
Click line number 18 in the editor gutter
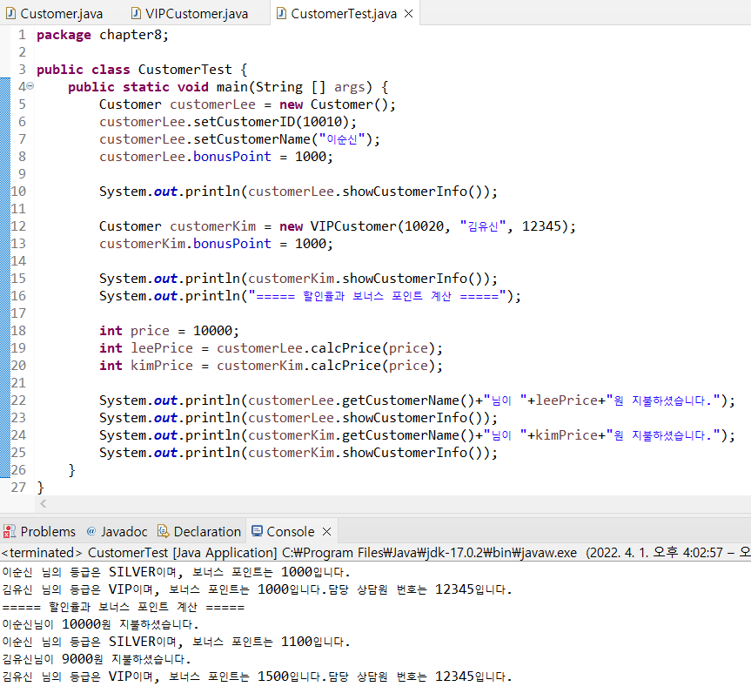coord(18,331)
